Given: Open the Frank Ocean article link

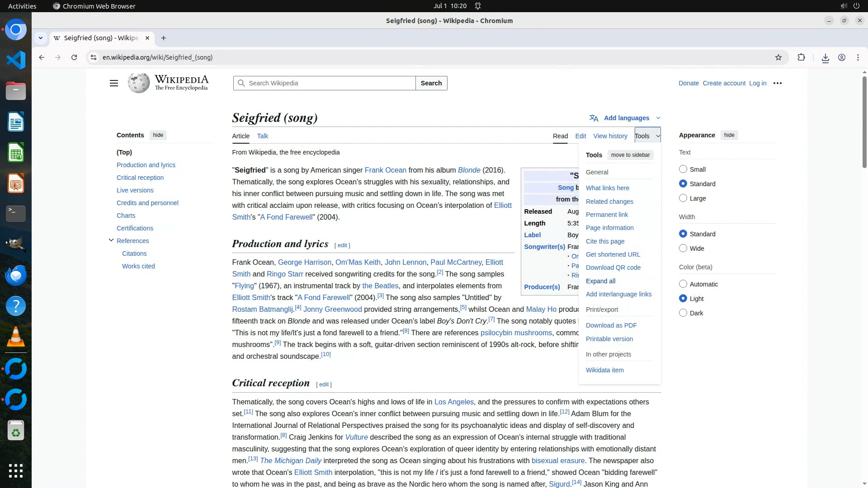Looking at the screenshot, I should [385, 170].
